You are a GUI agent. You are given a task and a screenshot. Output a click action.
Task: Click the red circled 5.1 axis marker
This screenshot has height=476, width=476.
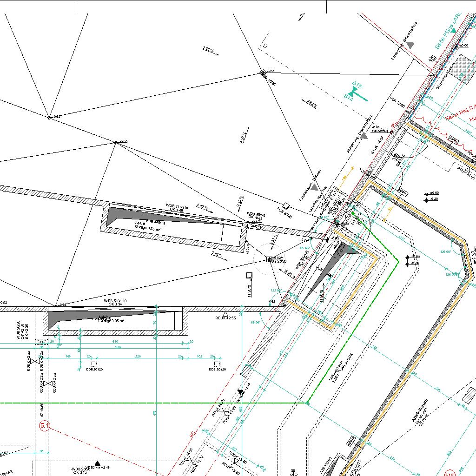pyautogui.click(x=45, y=426)
